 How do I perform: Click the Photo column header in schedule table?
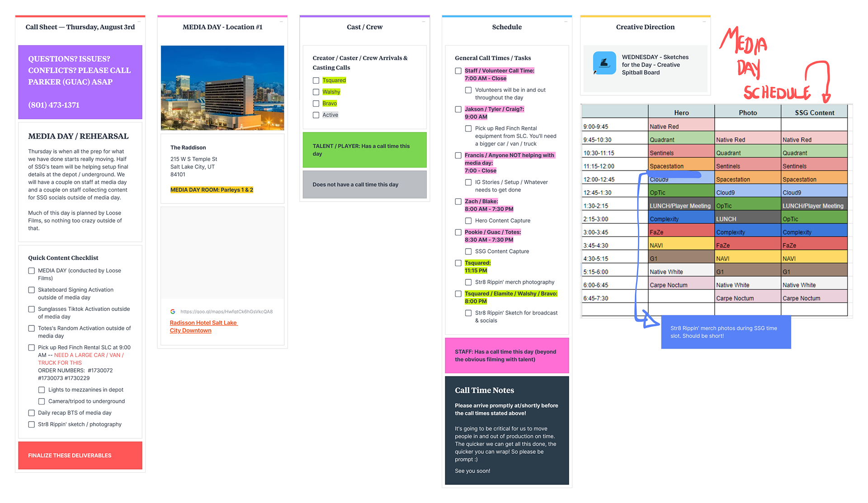tap(748, 113)
